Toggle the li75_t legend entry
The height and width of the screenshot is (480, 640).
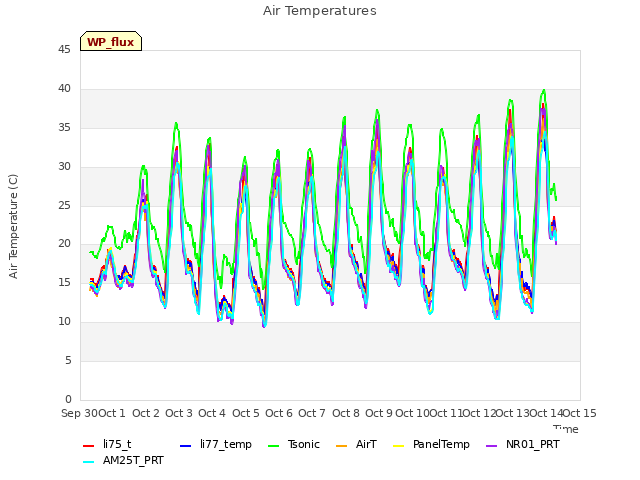(x=107, y=444)
